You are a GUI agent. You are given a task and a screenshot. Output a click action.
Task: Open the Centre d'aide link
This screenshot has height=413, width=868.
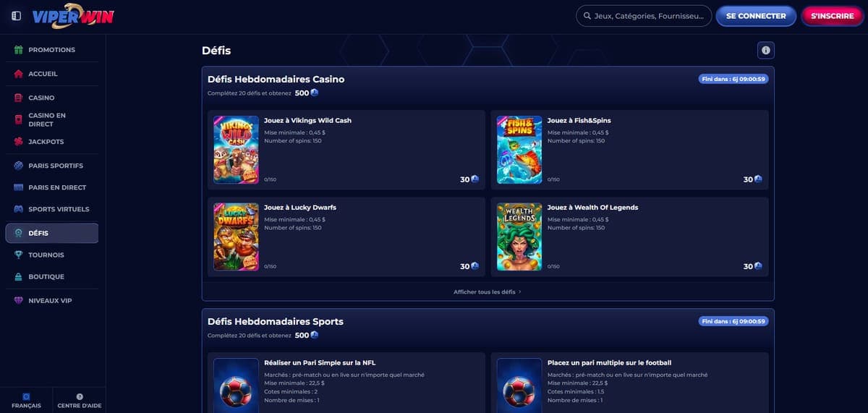pyautogui.click(x=80, y=401)
